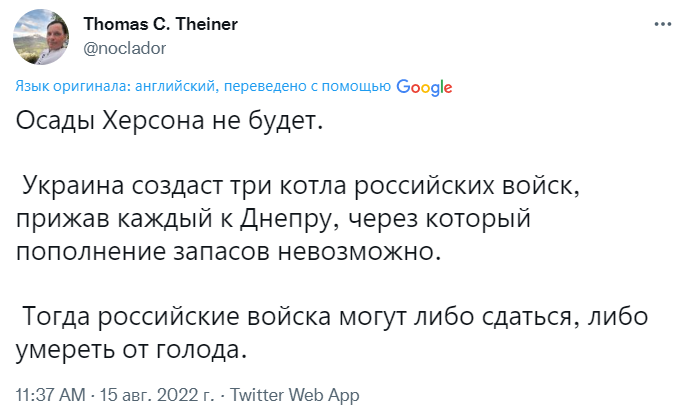The image size is (682, 411).
Task: Click the word 'Украина' in the tweet
Action: point(73,186)
